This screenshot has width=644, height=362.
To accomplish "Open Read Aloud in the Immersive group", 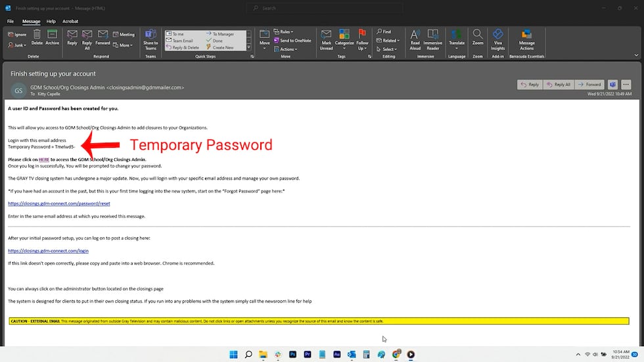I will click(415, 38).
